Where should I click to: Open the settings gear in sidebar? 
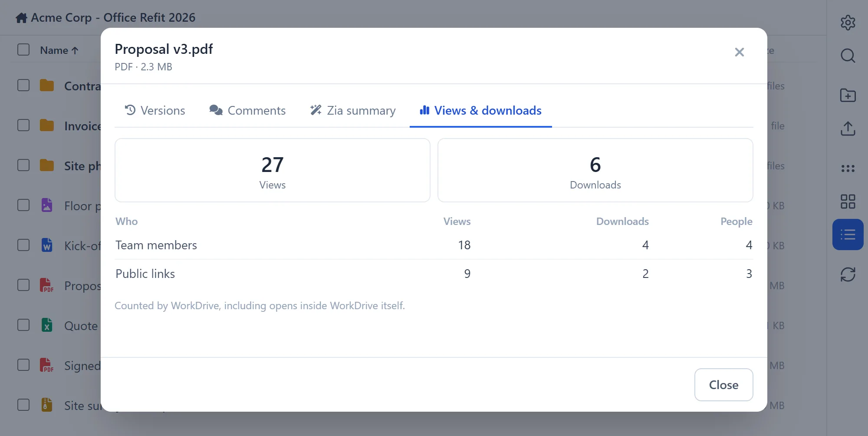(848, 23)
